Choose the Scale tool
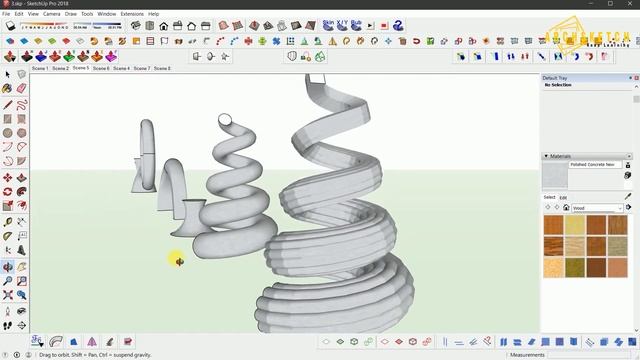640x360 pixels. (x=7, y=205)
